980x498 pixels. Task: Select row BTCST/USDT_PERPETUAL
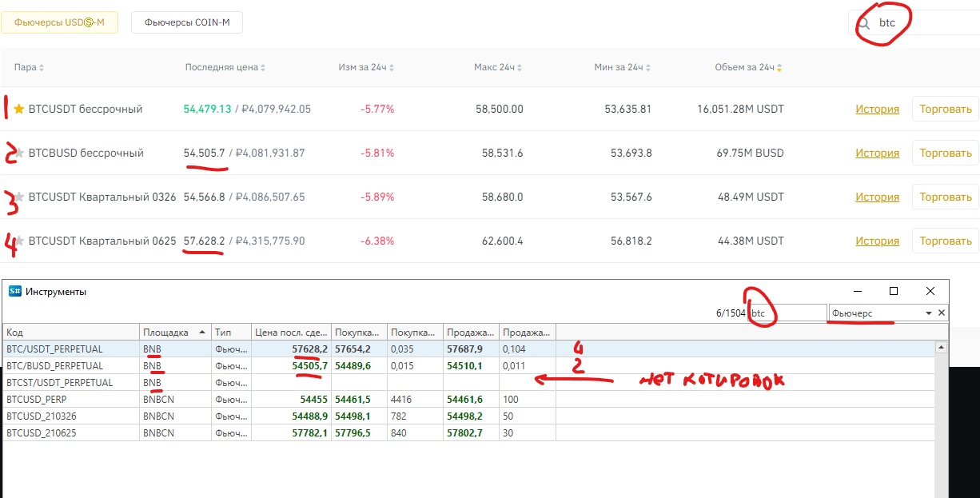pyautogui.click(x=468, y=383)
